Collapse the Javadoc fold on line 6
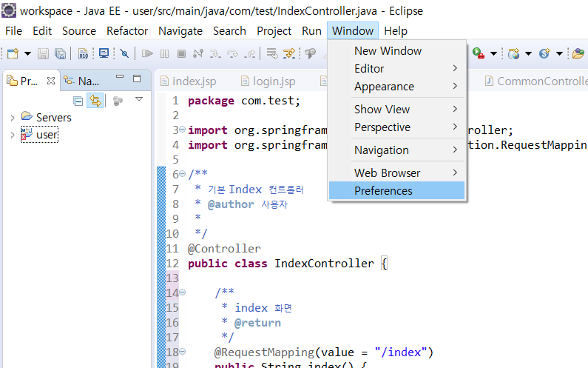Image resolution: width=588 pixels, height=368 pixels. [x=182, y=173]
